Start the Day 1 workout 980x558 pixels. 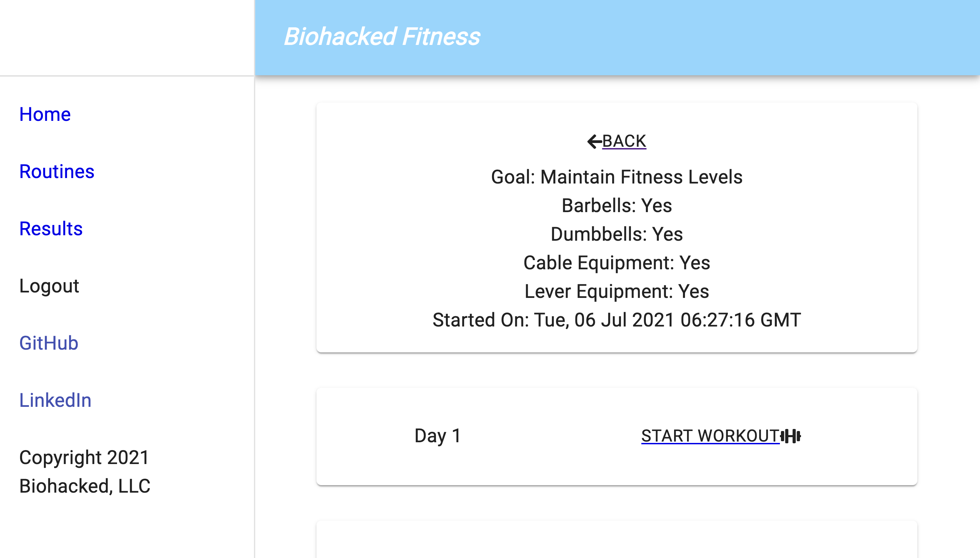point(710,436)
